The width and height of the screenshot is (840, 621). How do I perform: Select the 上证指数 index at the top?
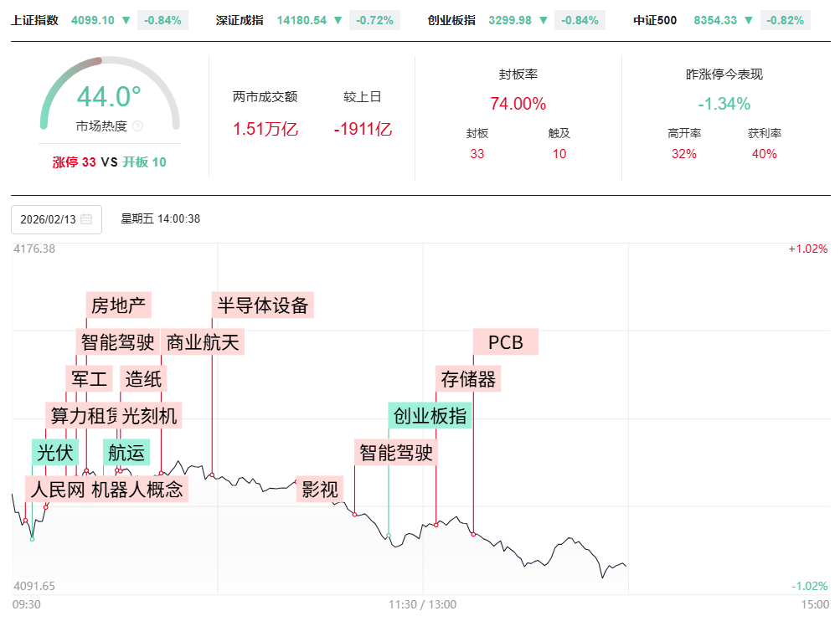pyautogui.click(x=35, y=20)
